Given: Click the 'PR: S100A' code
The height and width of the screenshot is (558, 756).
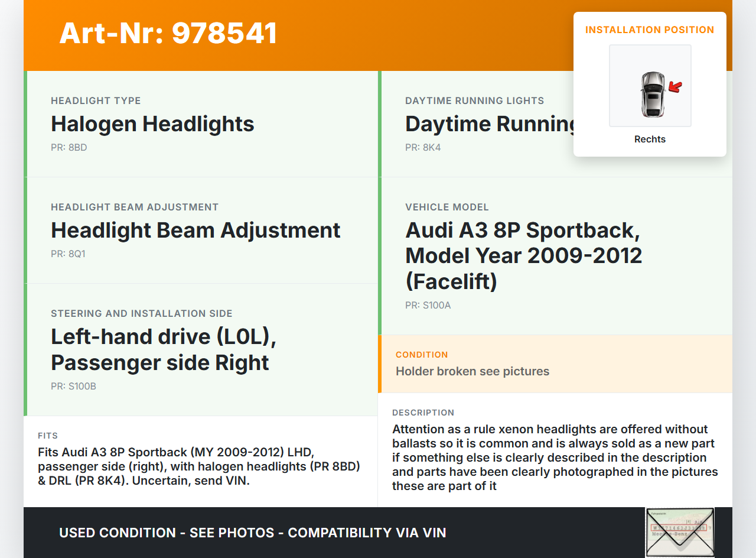Looking at the screenshot, I should click(x=428, y=306).
